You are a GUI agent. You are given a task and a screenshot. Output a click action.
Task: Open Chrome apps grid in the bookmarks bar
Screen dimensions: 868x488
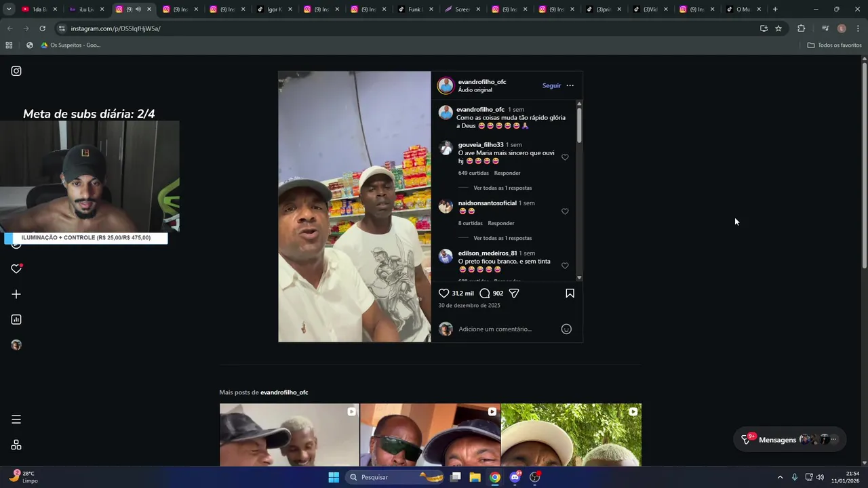9,45
